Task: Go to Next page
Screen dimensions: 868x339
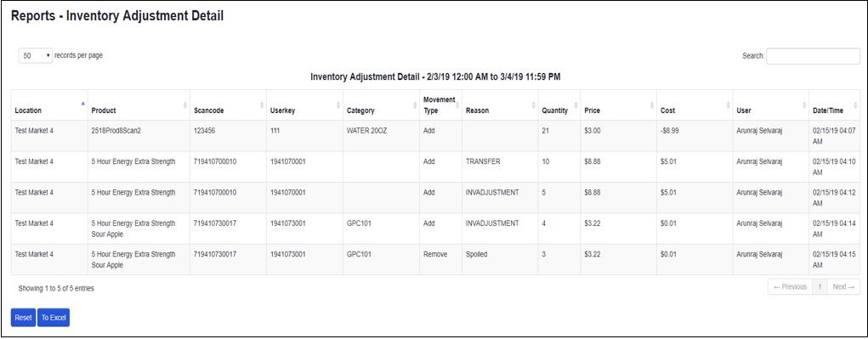Action: pyautogui.click(x=843, y=287)
